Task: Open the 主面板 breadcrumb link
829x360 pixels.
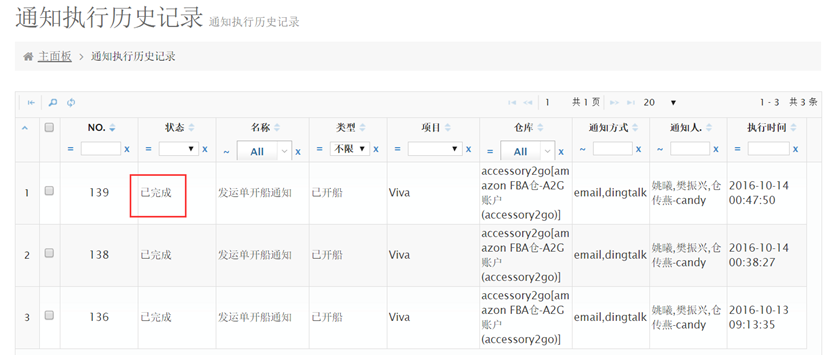Action: click(x=54, y=57)
